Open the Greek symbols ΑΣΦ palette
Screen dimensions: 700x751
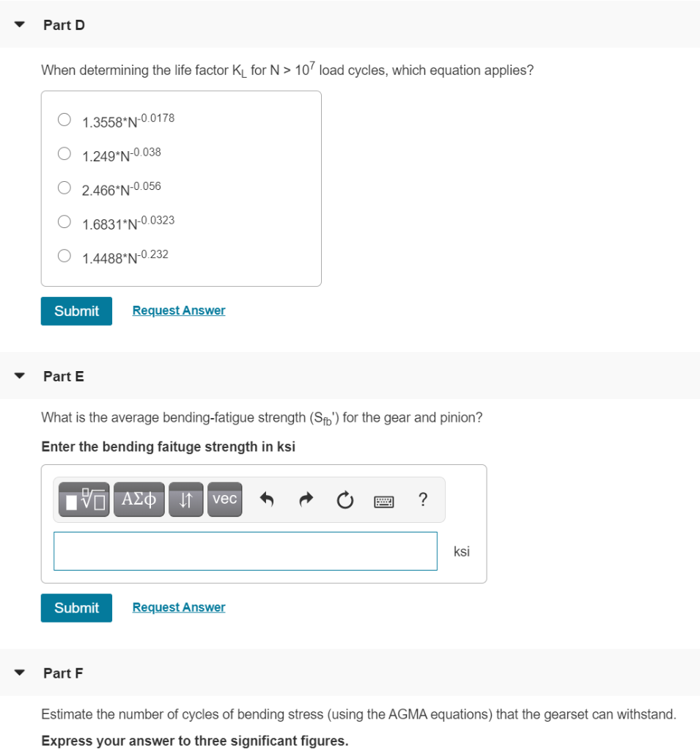(139, 499)
